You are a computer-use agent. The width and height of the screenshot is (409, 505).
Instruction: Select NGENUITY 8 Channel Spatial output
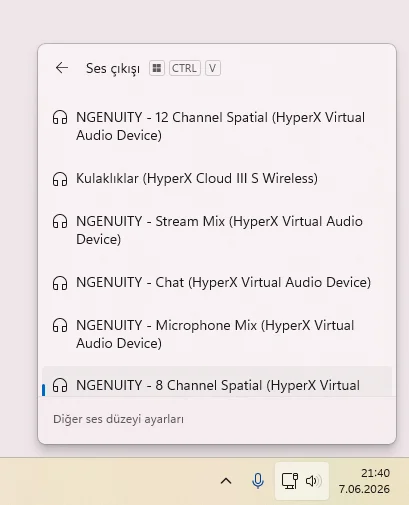[x=217, y=381]
